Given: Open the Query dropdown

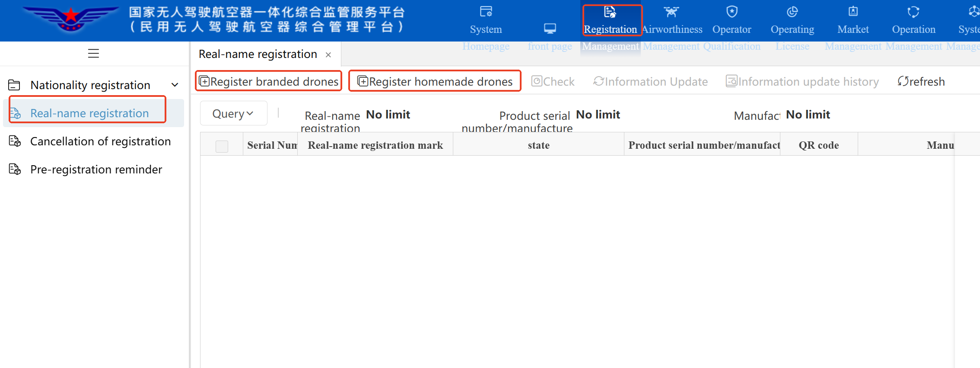Looking at the screenshot, I should 233,113.
